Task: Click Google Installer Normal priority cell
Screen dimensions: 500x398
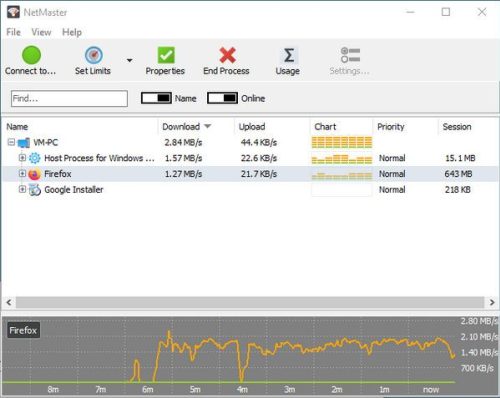Action: (x=392, y=190)
